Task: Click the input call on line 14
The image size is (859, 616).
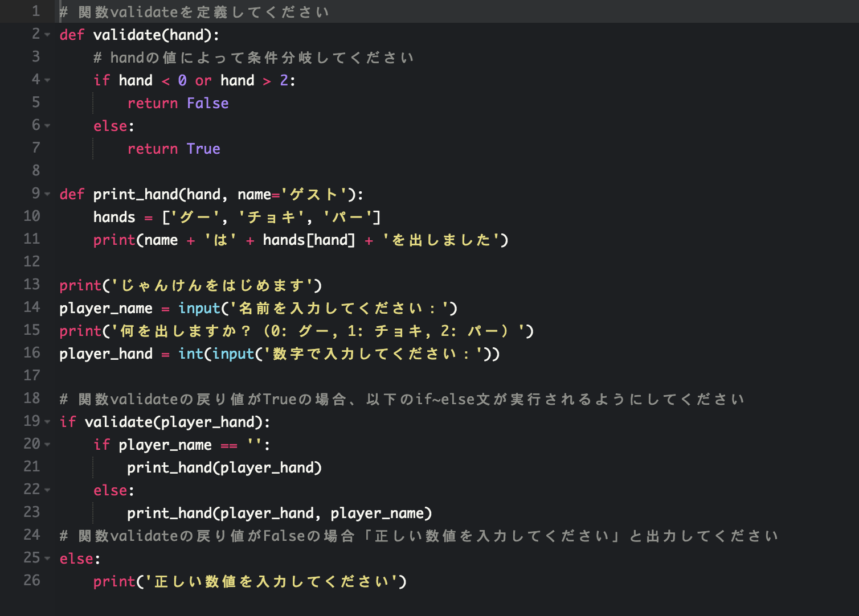Action: coord(199,308)
